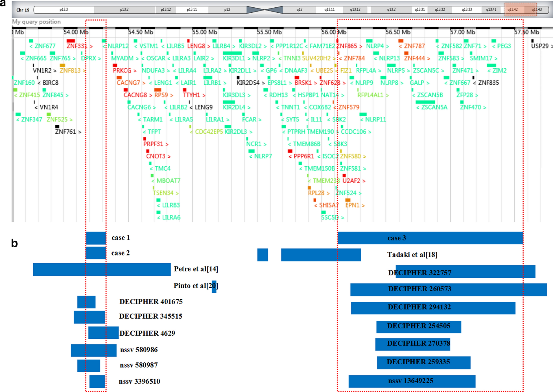Screen dimensions: 553x392
Task: Click the DECIPHER 260573 bar
Action: click(449, 290)
